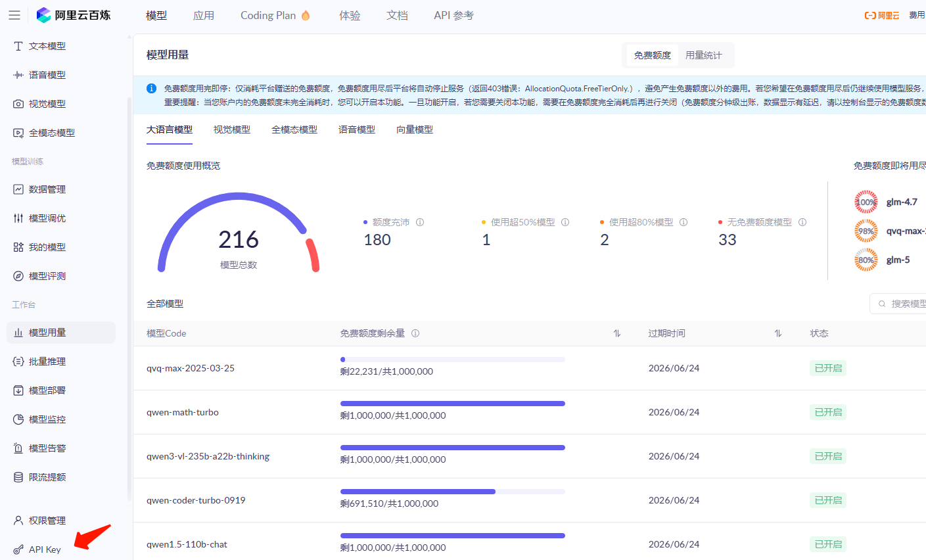
Task: Click the 阿里云百炼 logo
Action: pyautogui.click(x=74, y=15)
